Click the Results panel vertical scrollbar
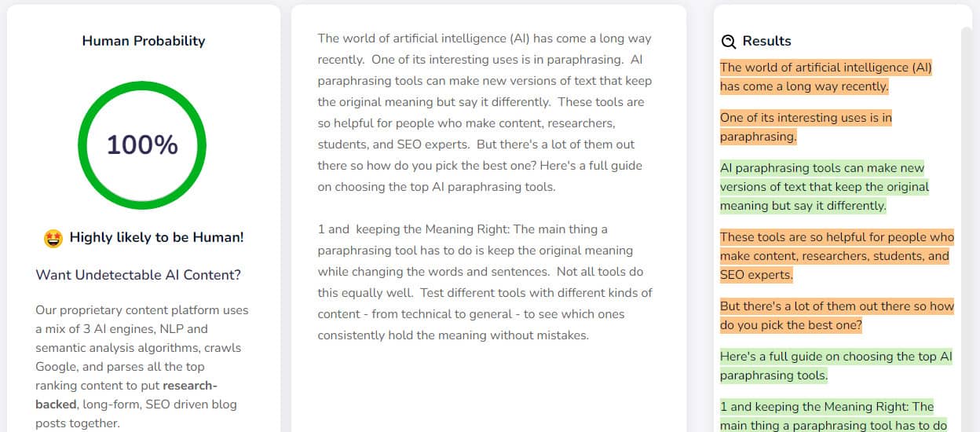 click(966, 228)
